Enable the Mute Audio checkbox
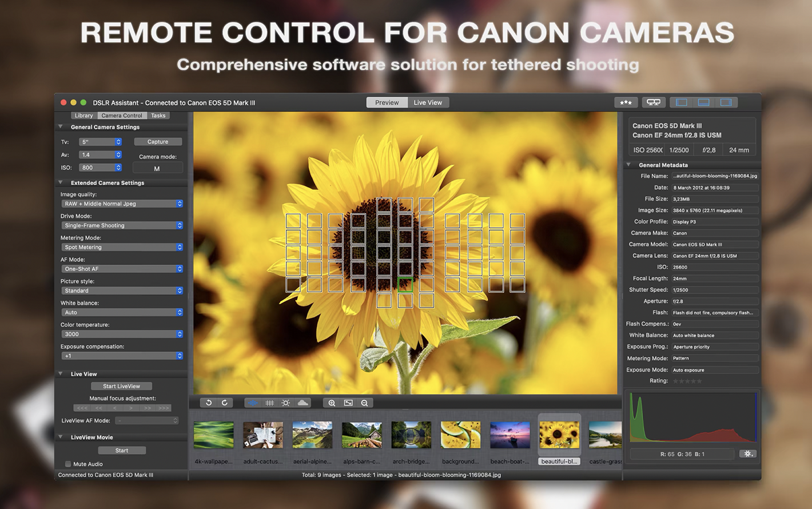The width and height of the screenshot is (812, 509). pyautogui.click(x=68, y=464)
